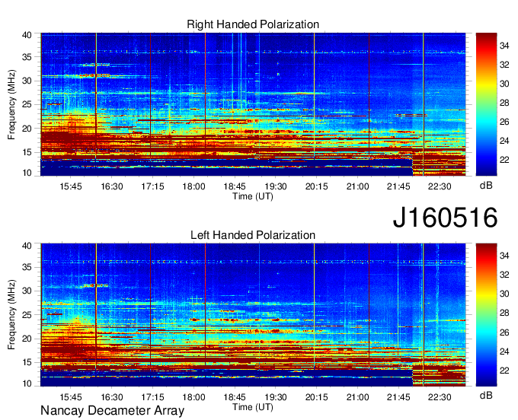Click the 26 label on Right Handed color bar
The height and width of the screenshot is (420, 518).
(504, 122)
